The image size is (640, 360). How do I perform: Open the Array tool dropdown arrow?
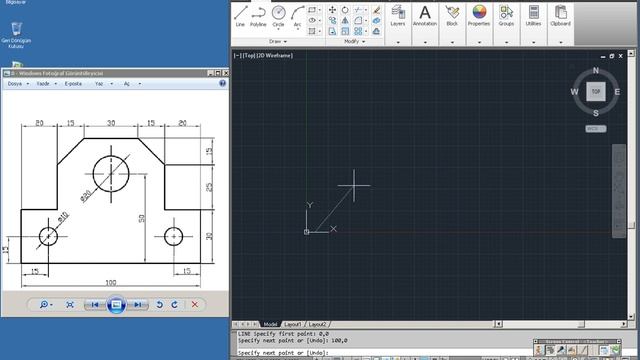tap(366, 31)
